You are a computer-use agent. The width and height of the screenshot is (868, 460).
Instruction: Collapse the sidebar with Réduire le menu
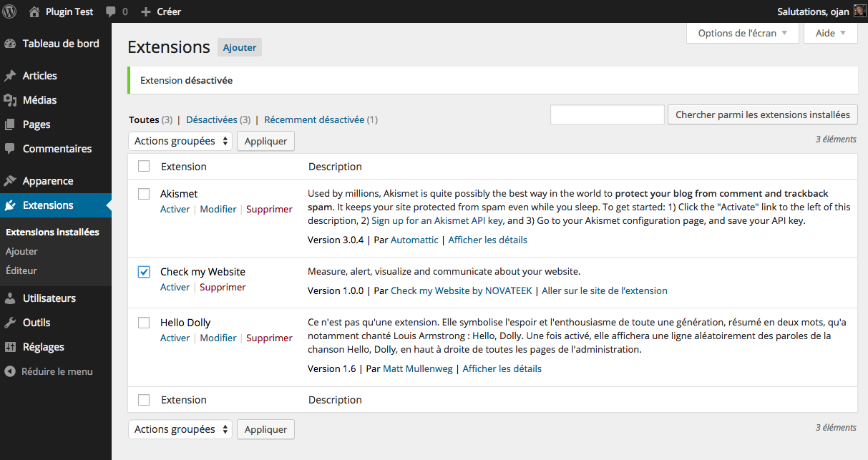tap(47, 371)
